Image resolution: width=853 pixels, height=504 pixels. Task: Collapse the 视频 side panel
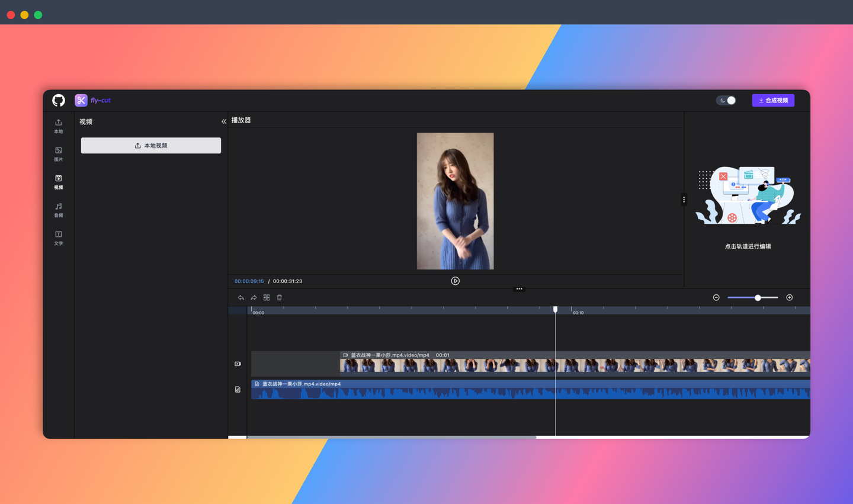(x=224, y=121)
